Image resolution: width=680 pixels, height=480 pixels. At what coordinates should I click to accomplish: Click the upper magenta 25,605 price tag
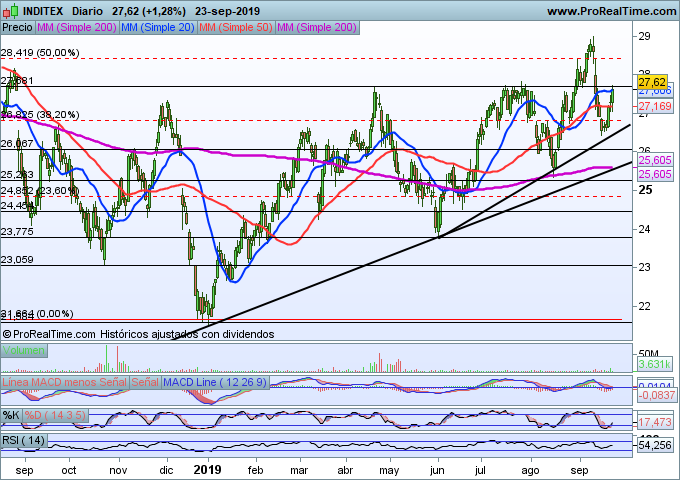pyautogui.click(x=655, y=160)
